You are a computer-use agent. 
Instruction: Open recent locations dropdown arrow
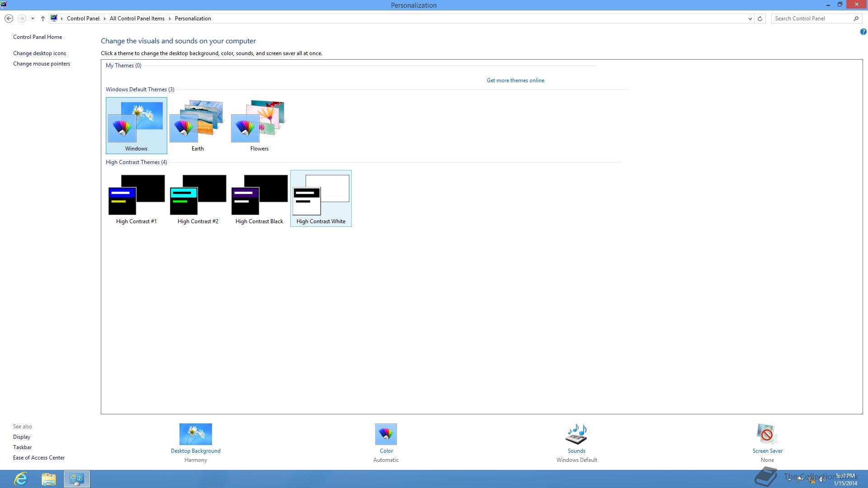click(33, 19)
